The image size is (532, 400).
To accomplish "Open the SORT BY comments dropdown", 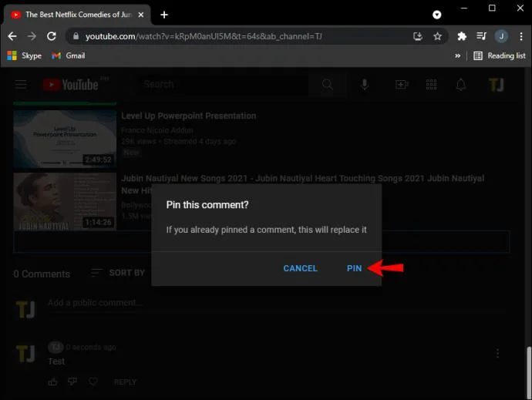I will (x=118, y=273).
